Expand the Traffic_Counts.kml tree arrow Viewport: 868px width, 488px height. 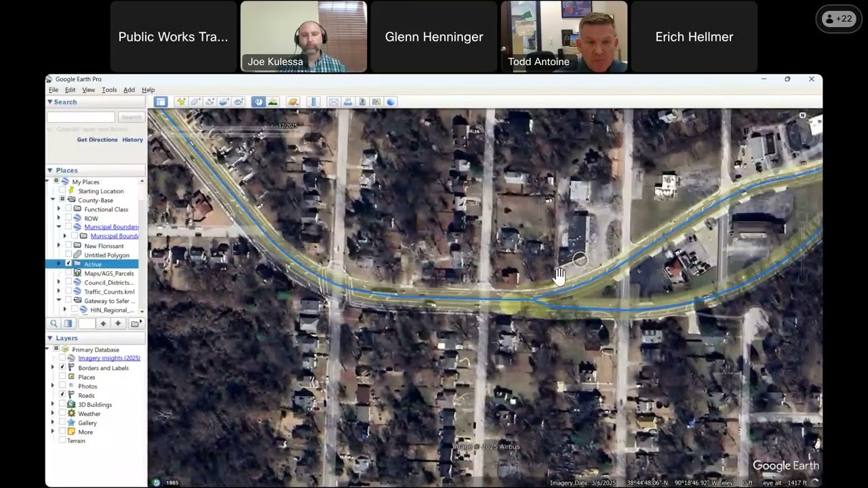(59, 291)
